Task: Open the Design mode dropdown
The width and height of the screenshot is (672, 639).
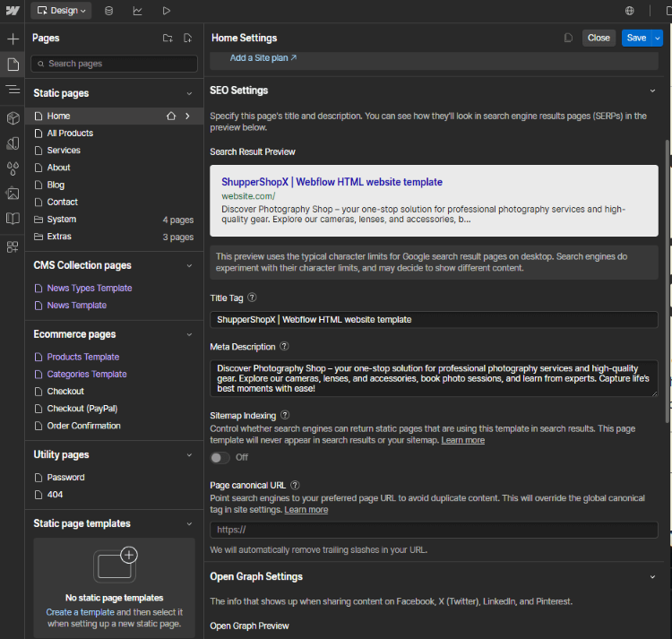Action: point(61,11)
